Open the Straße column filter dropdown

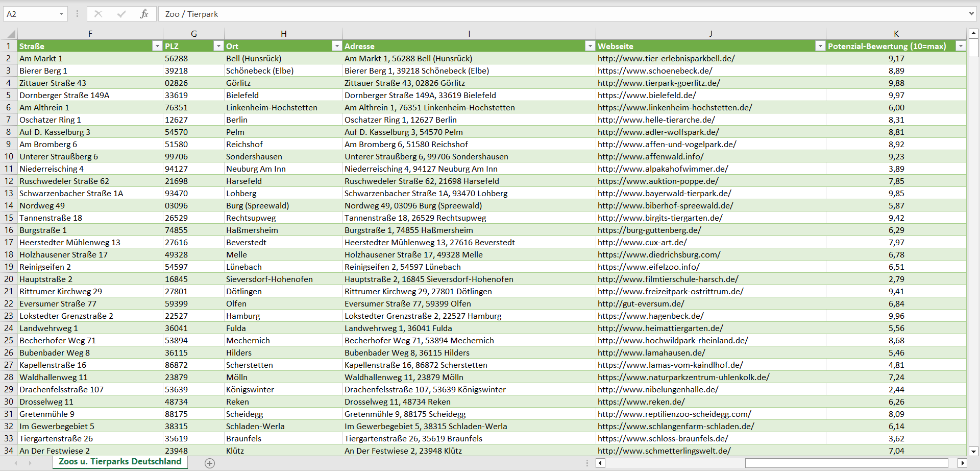pos(157,46)
